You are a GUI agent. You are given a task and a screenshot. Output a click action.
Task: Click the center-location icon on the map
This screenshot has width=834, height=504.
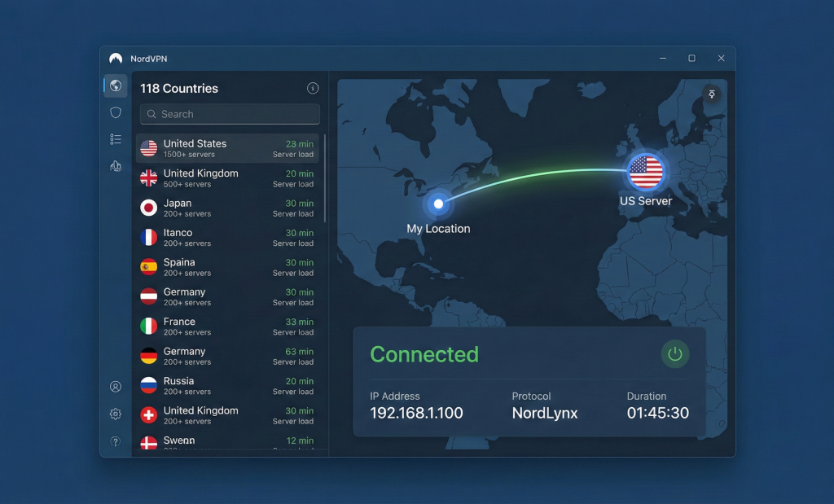[x=712, y=94]
